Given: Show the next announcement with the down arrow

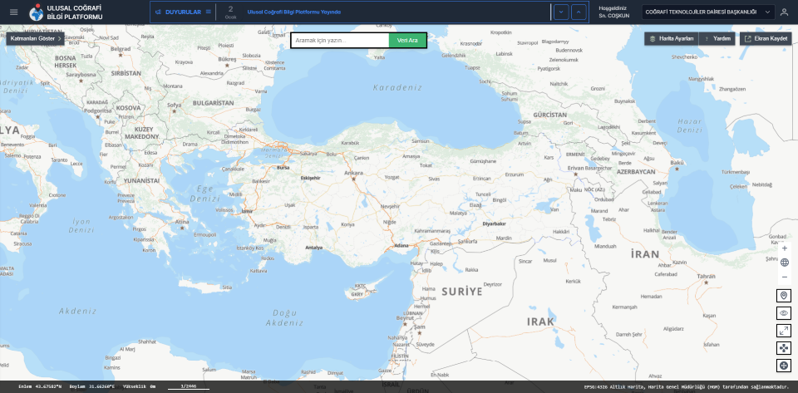Looking at the screenshot, I should (x=561, y=12).
